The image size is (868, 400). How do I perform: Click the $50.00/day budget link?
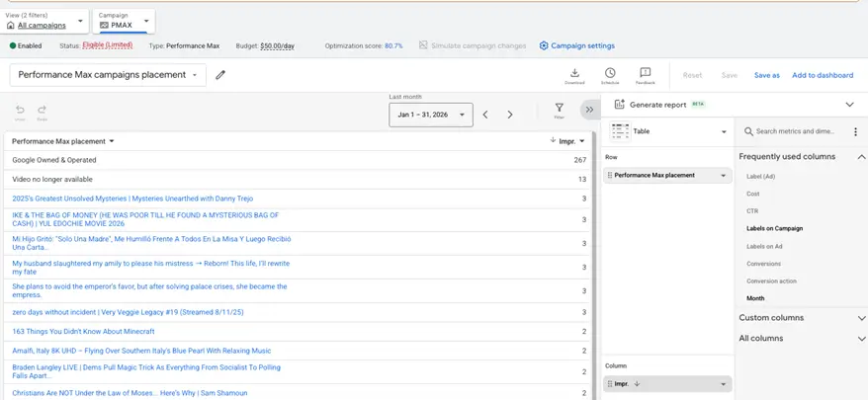click(x=278, y=45)
